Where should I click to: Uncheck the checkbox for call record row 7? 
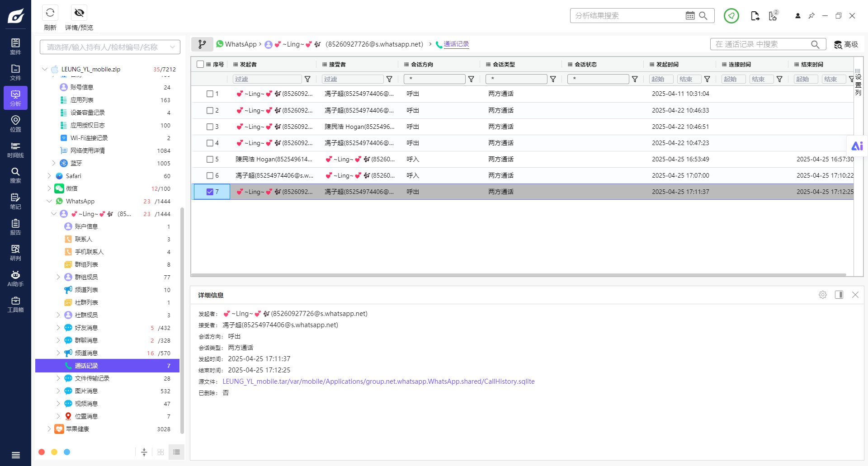(x=210, y=192)
